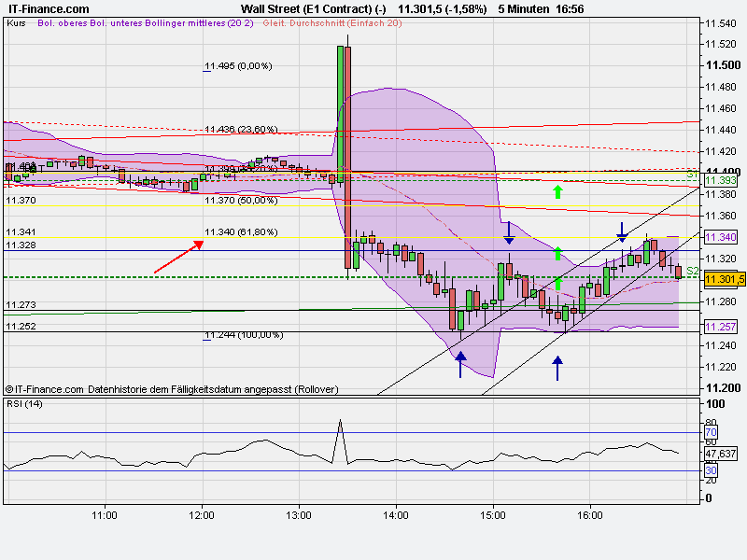
Task: Open settings for Bollinger mittleres (20 2)
Action: [x=197, y=26]
